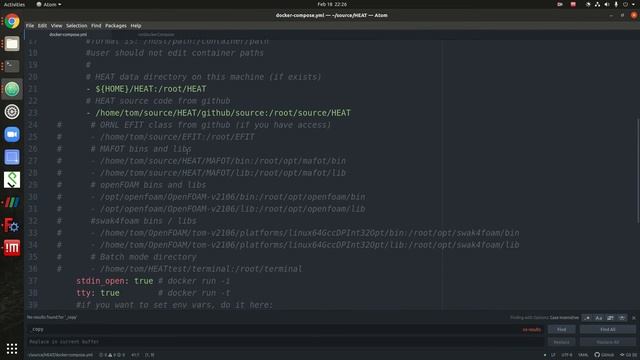Switch to the second editor tab
This screenshot has width=640, height=360.
156,35
